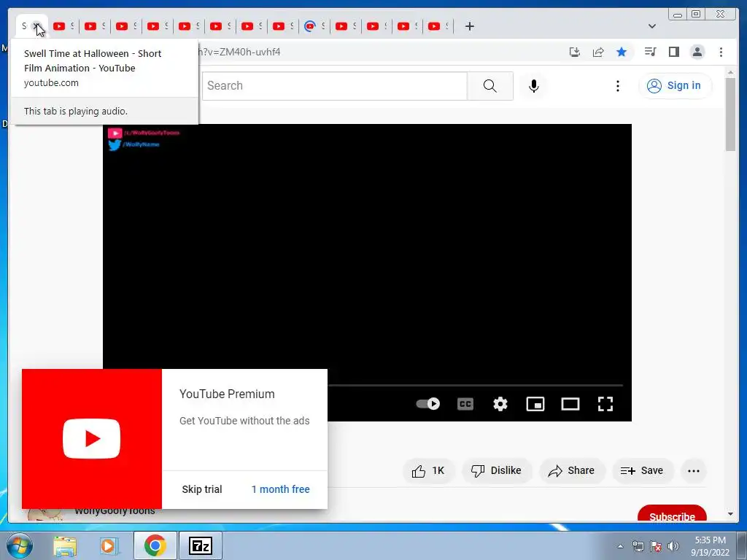
Task: Open Windows Explorer from the taskbar
Action: point(65,545)
